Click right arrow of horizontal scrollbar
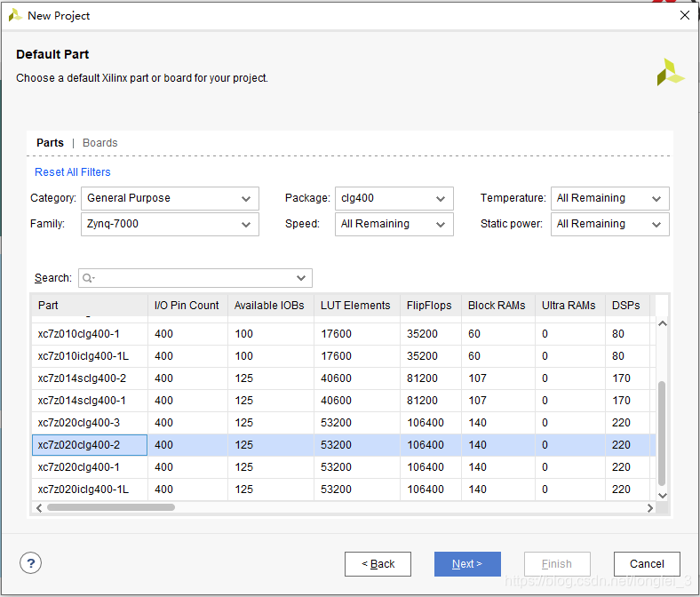The width and height of the screenshot is (700, 597). pyautogui.click(x=649, y=507)
